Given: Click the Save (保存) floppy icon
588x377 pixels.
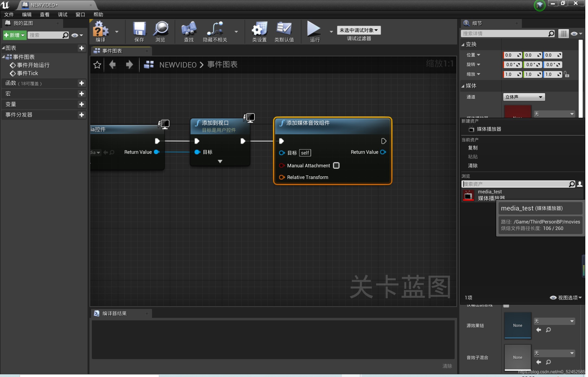Looking at the screenshot, I should (x=139, y=29).
